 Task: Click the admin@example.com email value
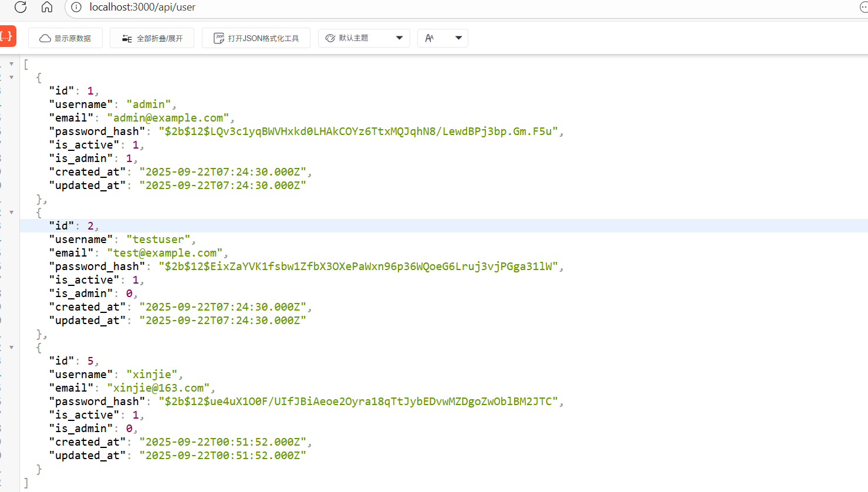click(168, 118)
